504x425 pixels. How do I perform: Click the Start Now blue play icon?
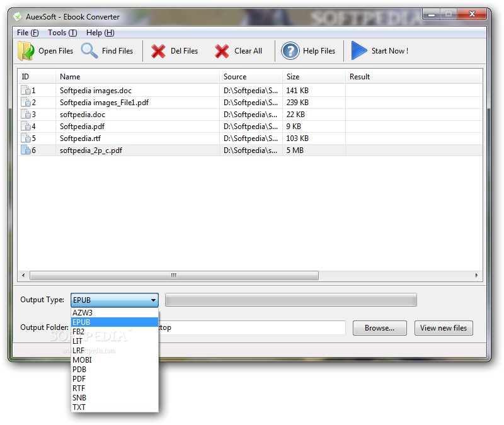pos(359,50)
